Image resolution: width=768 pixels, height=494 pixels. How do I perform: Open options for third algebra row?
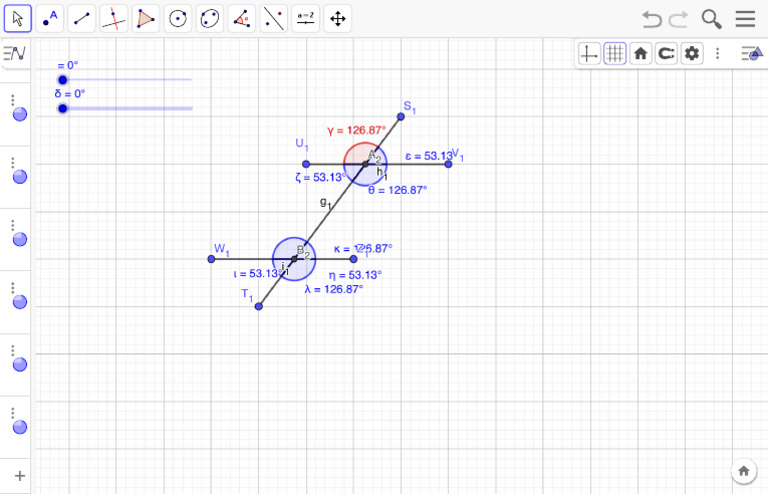click(13, 225)
